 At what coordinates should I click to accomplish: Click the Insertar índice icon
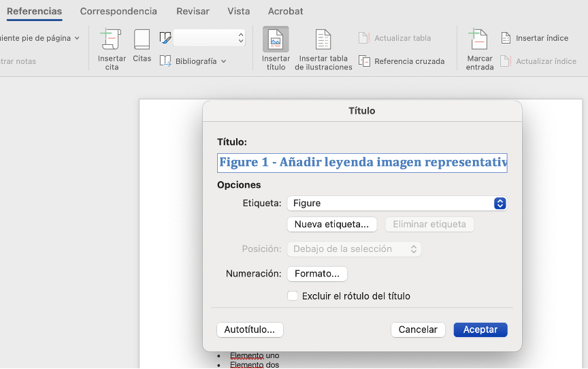point(506,38)
